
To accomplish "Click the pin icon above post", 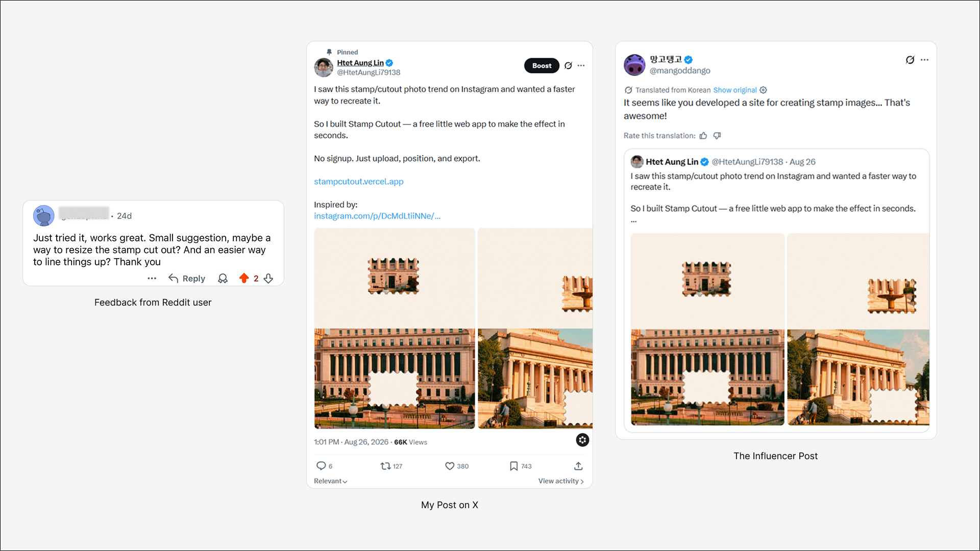I will 329,52.
